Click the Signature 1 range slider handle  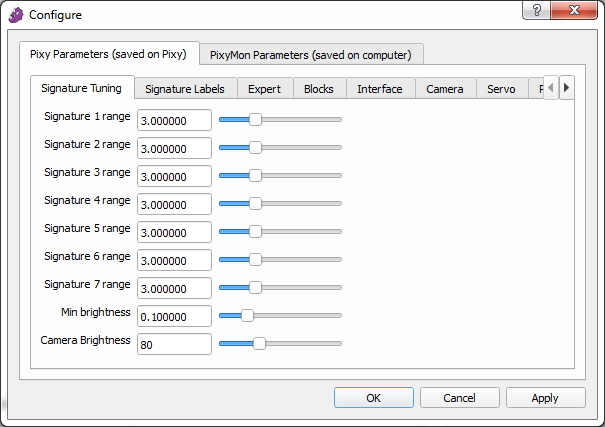click(x=255, y=119)
